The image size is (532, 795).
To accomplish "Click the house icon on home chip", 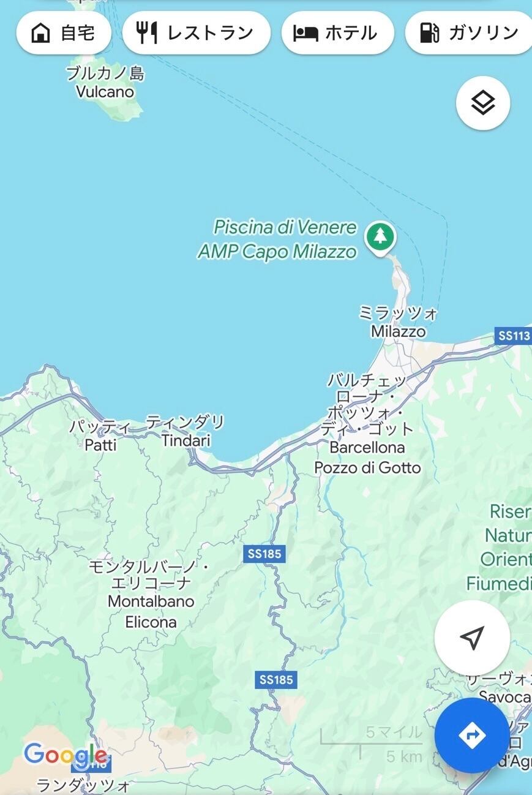I will pyautogui.click(x=41, y=32).
